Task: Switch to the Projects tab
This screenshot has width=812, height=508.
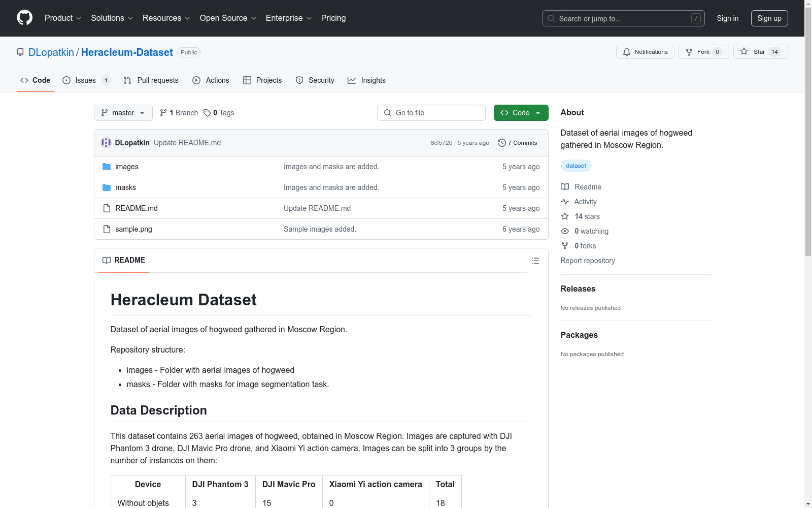Action: (262, 80)
